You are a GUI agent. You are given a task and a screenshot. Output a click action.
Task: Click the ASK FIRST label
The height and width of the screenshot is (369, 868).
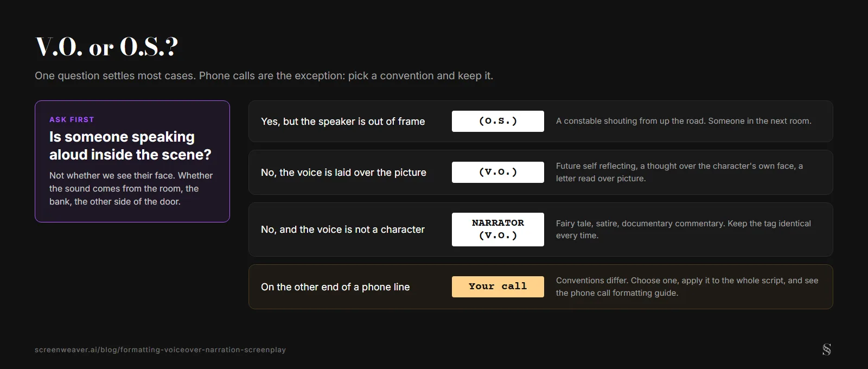point(72,119)
